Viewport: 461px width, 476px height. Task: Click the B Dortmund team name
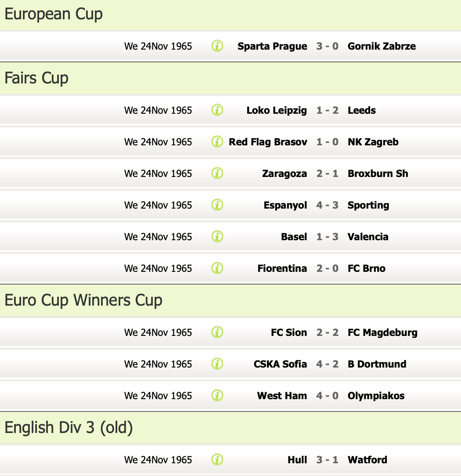click(x=377, y=364)
